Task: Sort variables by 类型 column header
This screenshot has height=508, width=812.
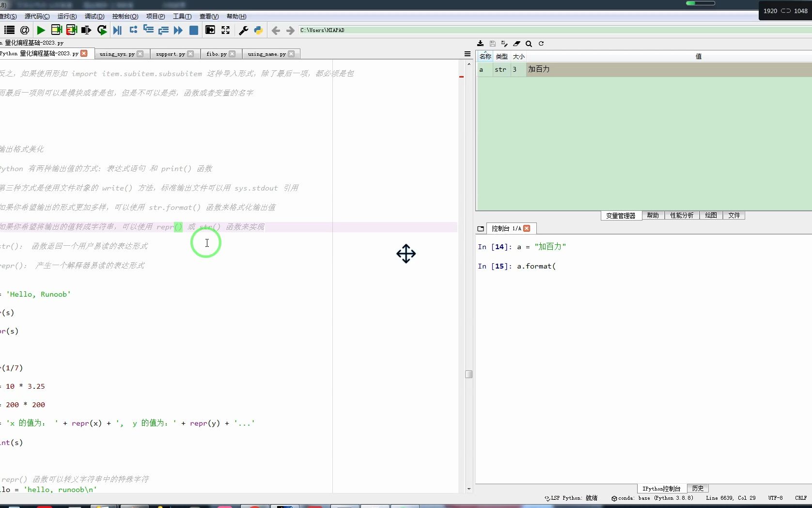Action: (x=501, y=56)
